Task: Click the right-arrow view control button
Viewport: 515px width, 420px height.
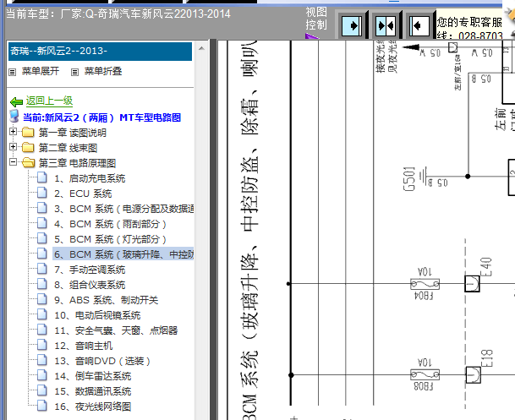Action: click(352, 25)
